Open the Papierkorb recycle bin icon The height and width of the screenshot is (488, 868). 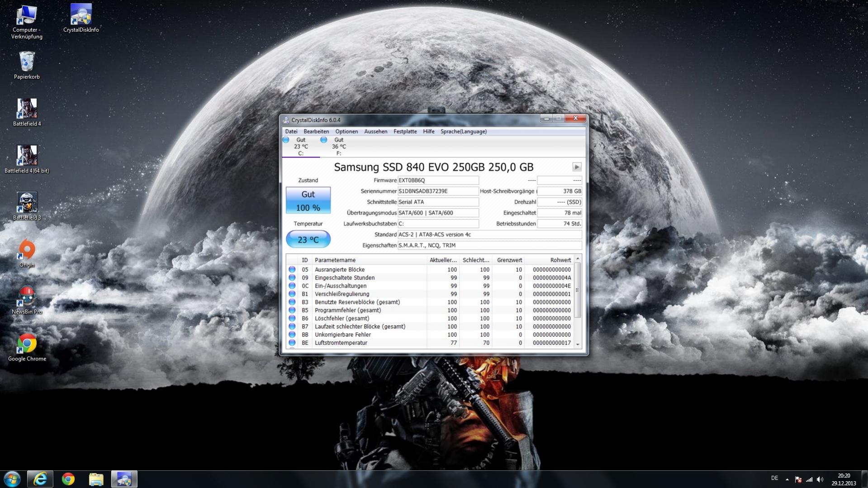click(x=27, y=65)
